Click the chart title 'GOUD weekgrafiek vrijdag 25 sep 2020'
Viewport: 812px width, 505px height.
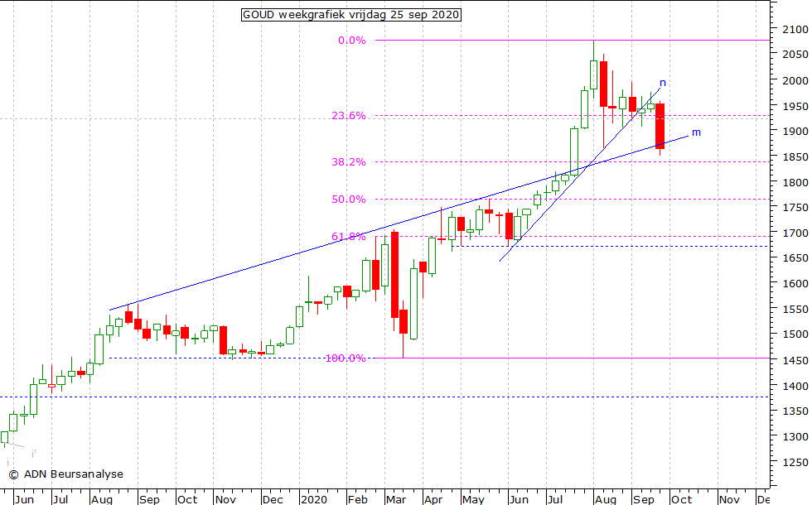[351, 15]
